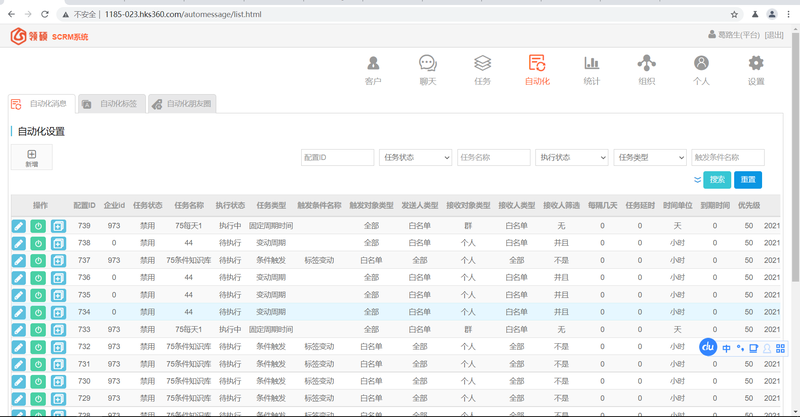Click the 优先级 column header
This screenshot has width=800, height=417.
coord(748,205)
